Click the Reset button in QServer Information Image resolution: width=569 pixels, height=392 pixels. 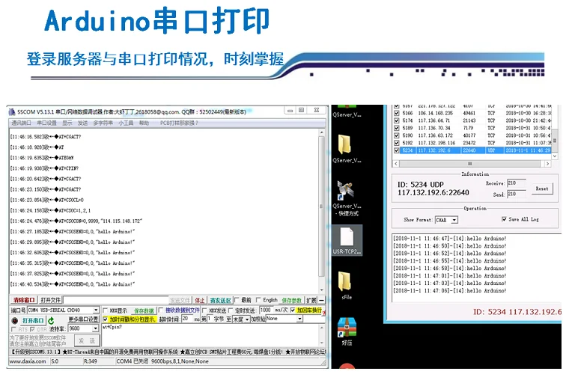pos(542,189)
